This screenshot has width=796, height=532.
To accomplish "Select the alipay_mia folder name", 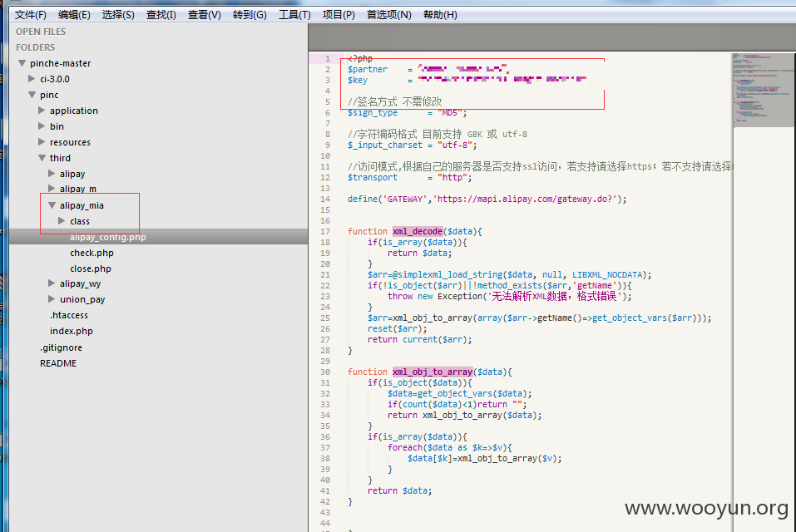I will (82, 205).
